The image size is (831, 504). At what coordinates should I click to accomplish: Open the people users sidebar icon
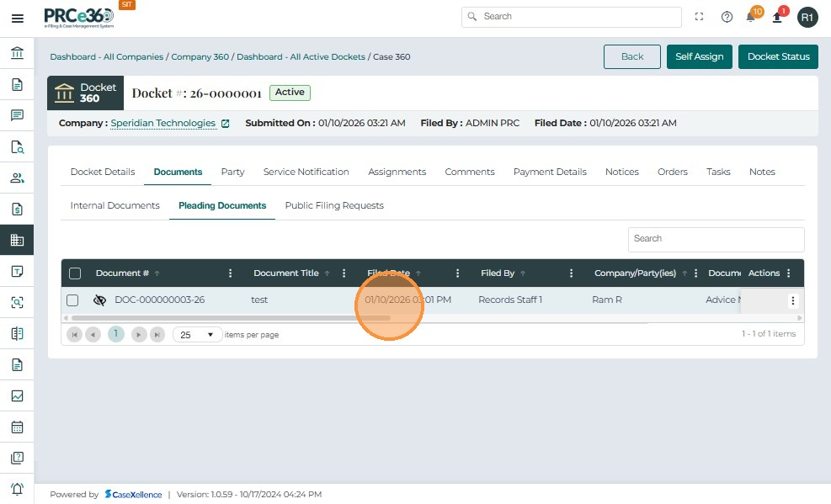(x=17, y=178)
